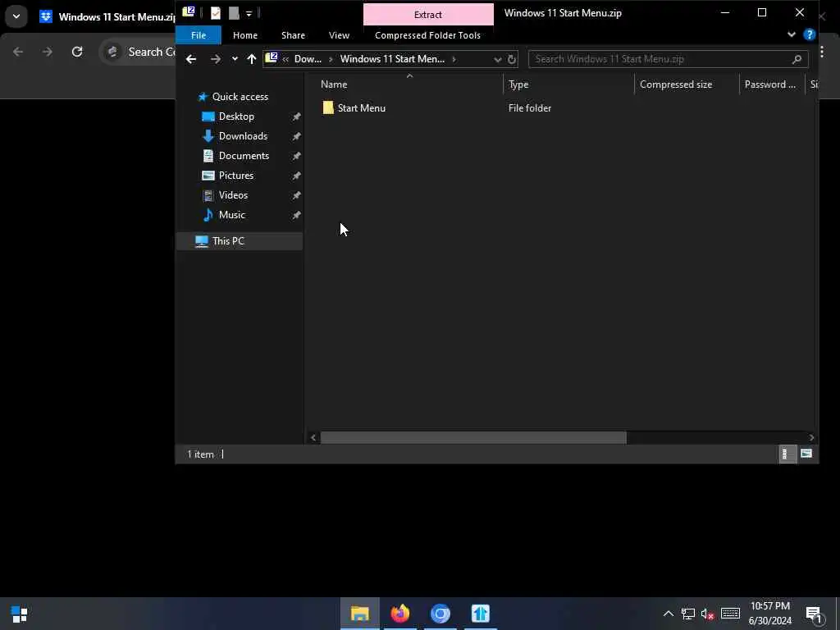Show hidden system tray icons
Viewport: 840px width, 630px height.
tap(668, 614)
